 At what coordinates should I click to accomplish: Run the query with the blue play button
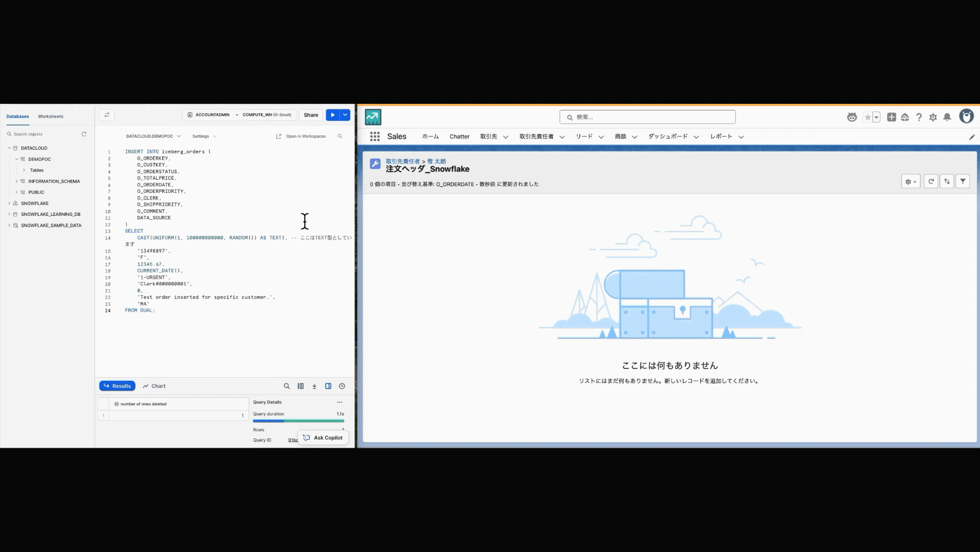[333, 115]
